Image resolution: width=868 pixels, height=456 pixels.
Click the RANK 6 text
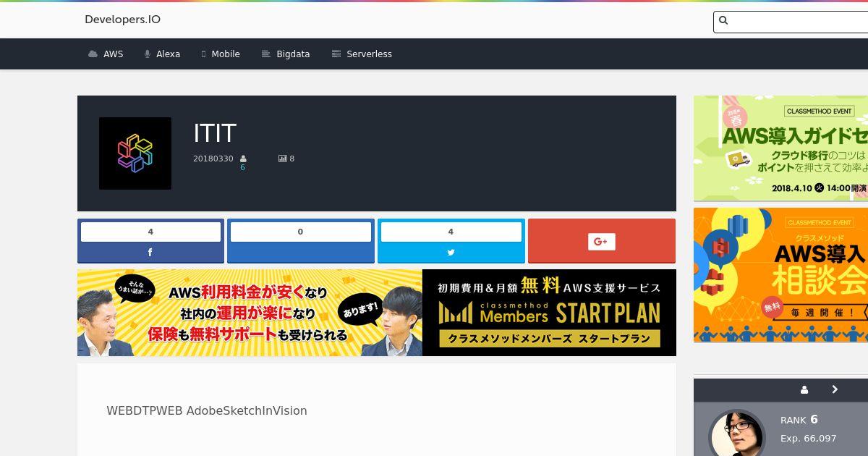point(799,420)
